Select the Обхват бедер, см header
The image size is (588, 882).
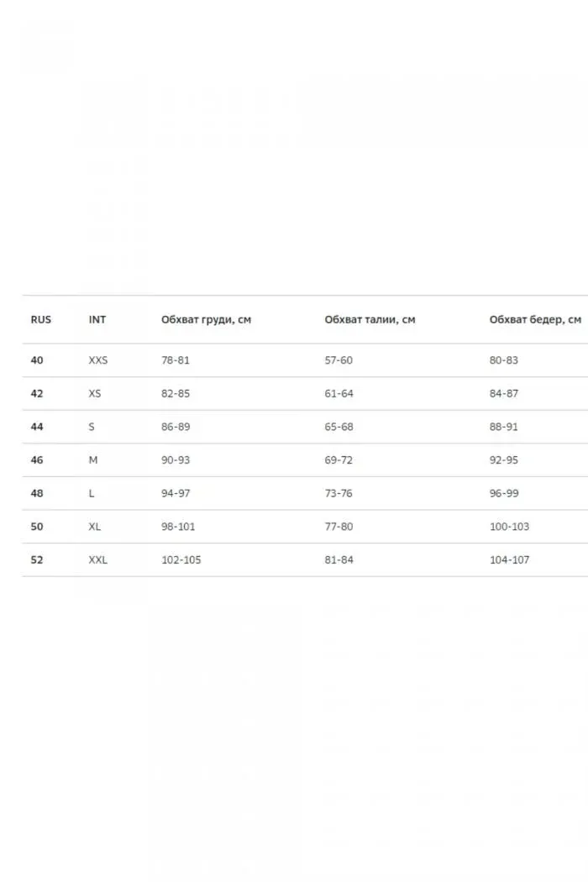[x=535, y=319]
